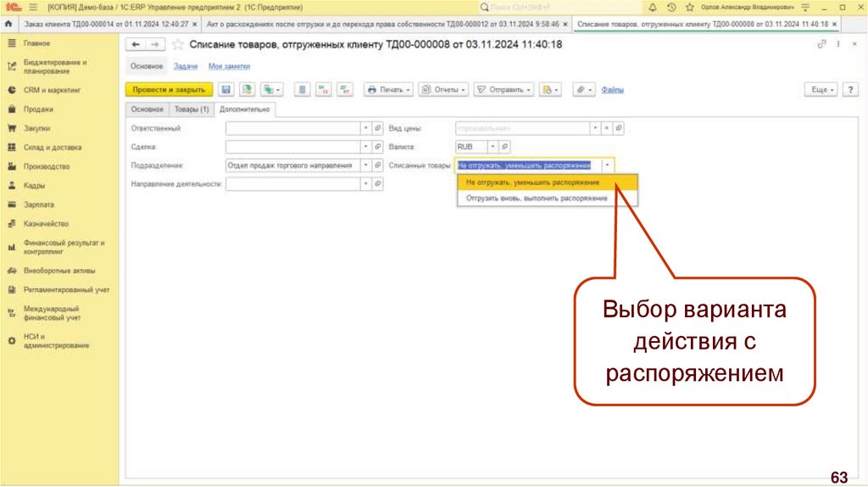Select option Отгрузить вновь, выполнить распоряжение
Image resolution: width=868 pixels, height=487 pixels.
[x=547, y=199]
